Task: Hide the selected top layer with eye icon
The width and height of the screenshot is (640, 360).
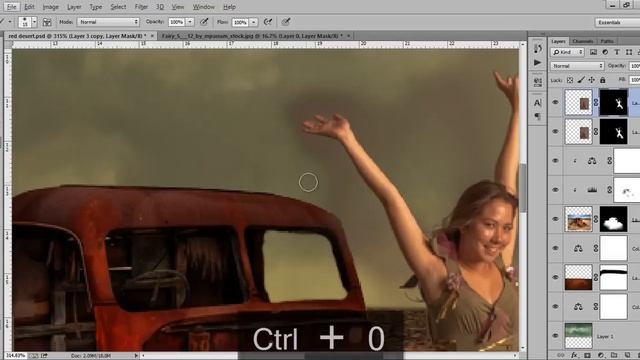Action: click(555, 102)
